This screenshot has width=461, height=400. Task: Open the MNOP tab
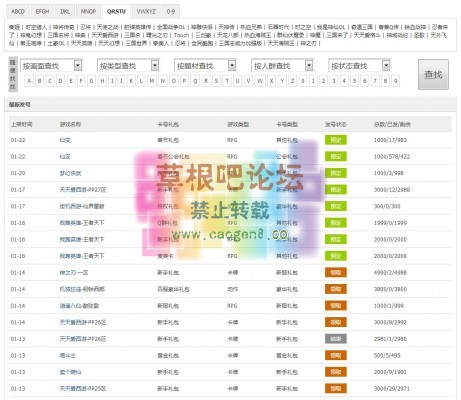point(88,12)
